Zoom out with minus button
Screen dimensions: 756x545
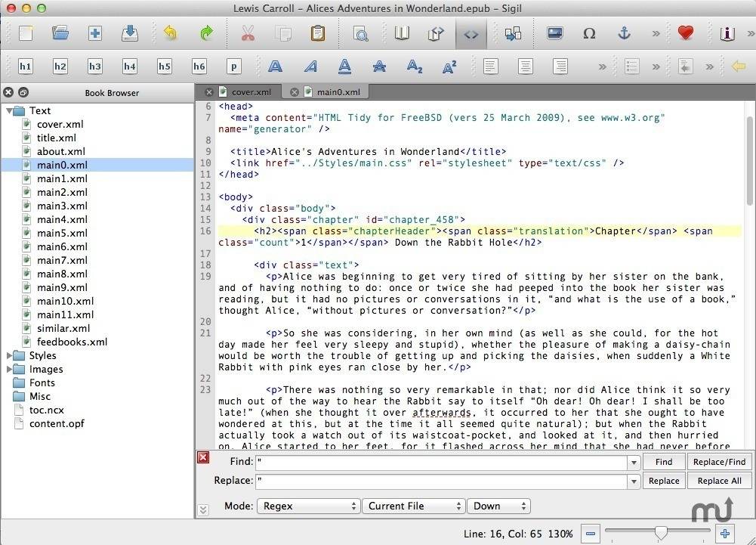coord(590,534)
